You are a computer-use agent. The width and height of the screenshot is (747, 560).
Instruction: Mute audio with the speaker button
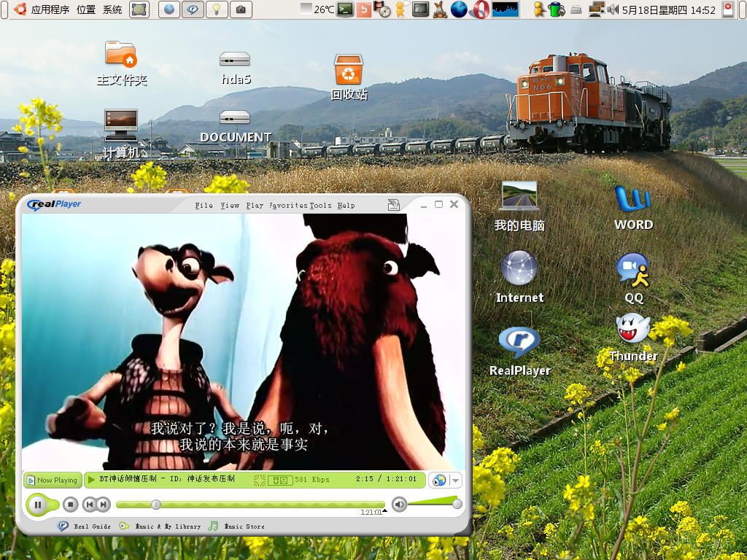399,504
